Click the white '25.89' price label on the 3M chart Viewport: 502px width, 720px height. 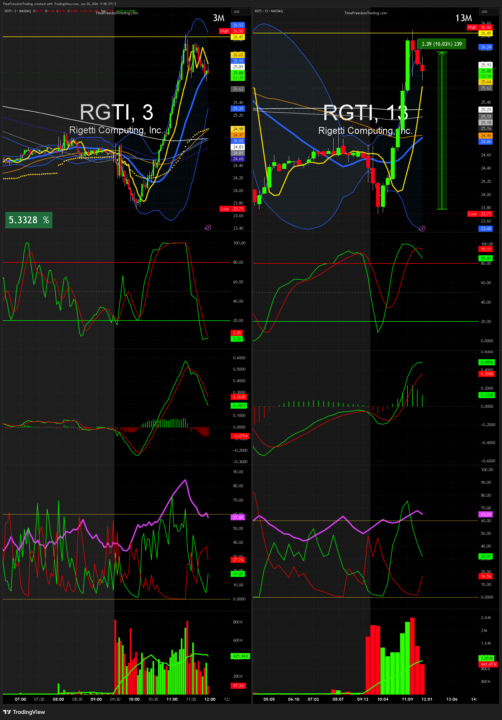coord(237,67)
